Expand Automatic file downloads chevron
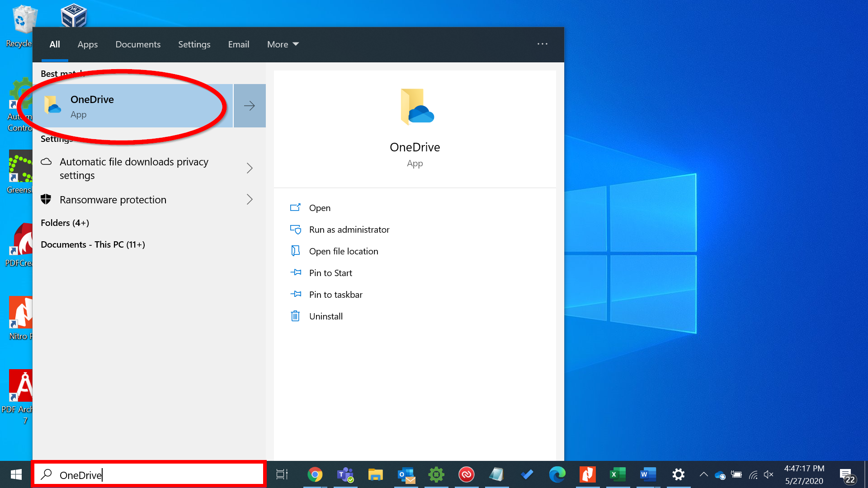Screen dimensions: 868x488 click(250, 168)
